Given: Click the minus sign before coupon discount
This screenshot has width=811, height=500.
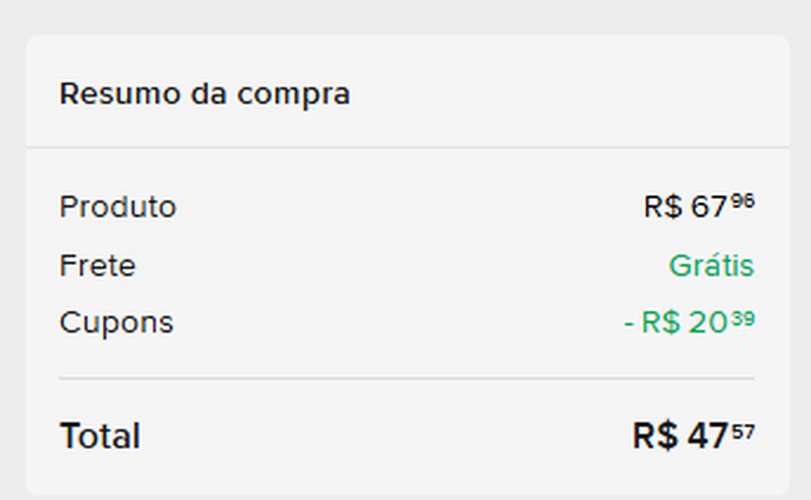Looking at the screenshot, I should tap(629, 323).
